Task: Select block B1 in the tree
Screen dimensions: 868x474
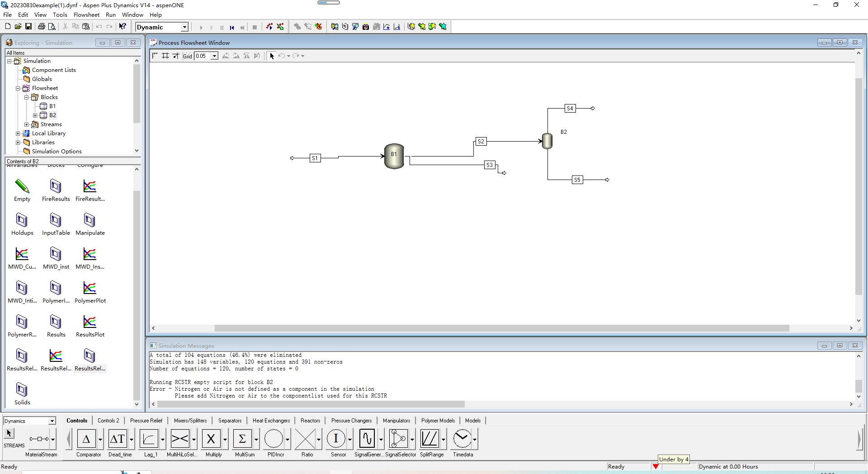Action: coord(52,106)
